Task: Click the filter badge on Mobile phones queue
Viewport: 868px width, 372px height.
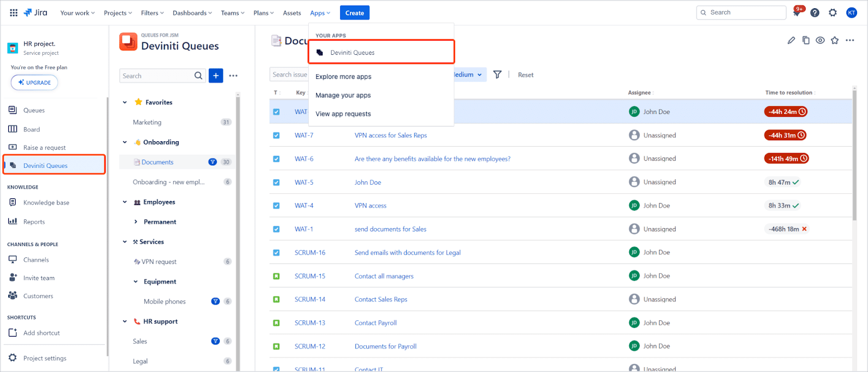Action: [215, 301]
